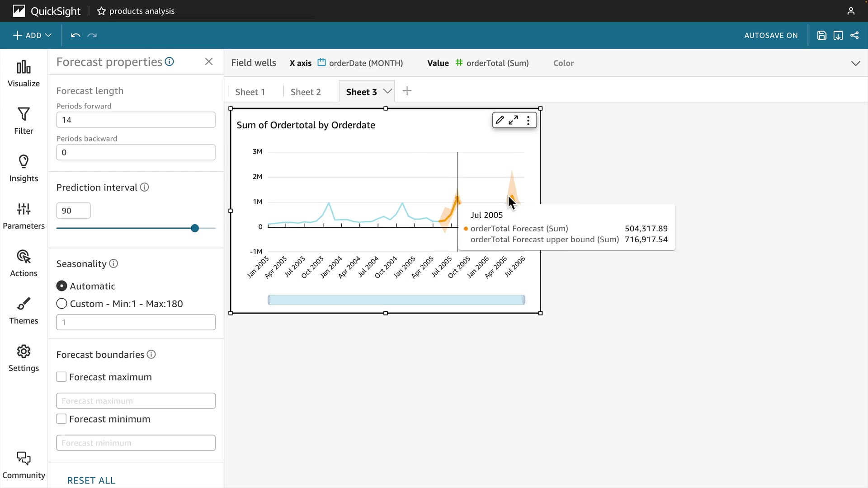Select Custom seasonality radio button
Screen dimensions: 868x488
pyautogui.click(x=62, y=304)
